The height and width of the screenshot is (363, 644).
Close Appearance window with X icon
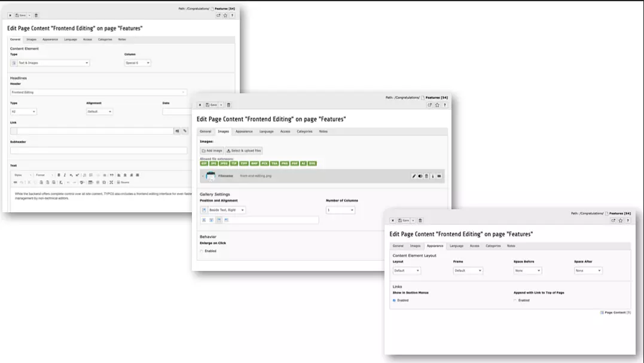393,221
